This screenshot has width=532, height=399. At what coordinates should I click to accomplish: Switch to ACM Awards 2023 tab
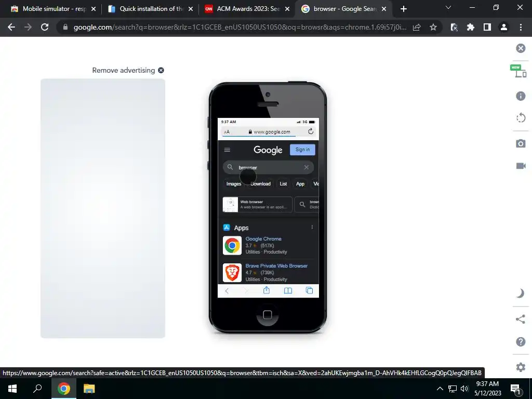click(x=247, y=9)
